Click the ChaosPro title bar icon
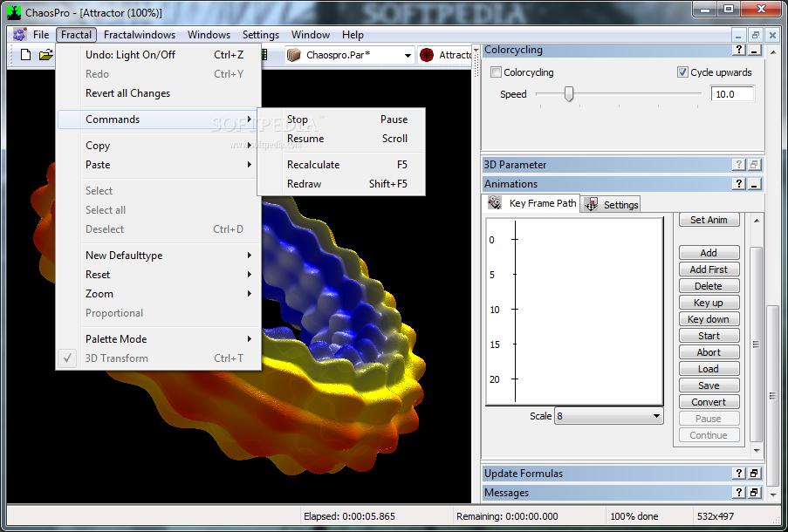 click(x=14, y=12)
